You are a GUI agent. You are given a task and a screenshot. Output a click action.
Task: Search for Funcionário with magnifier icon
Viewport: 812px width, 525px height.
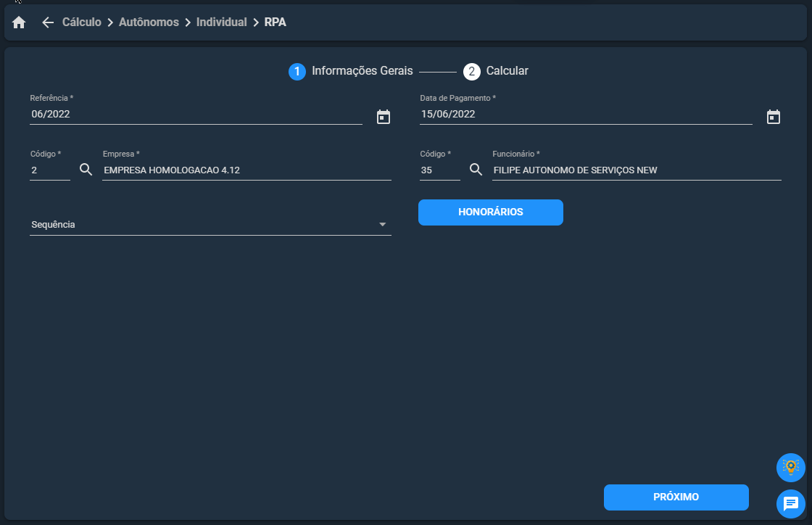tap(476, 169)
